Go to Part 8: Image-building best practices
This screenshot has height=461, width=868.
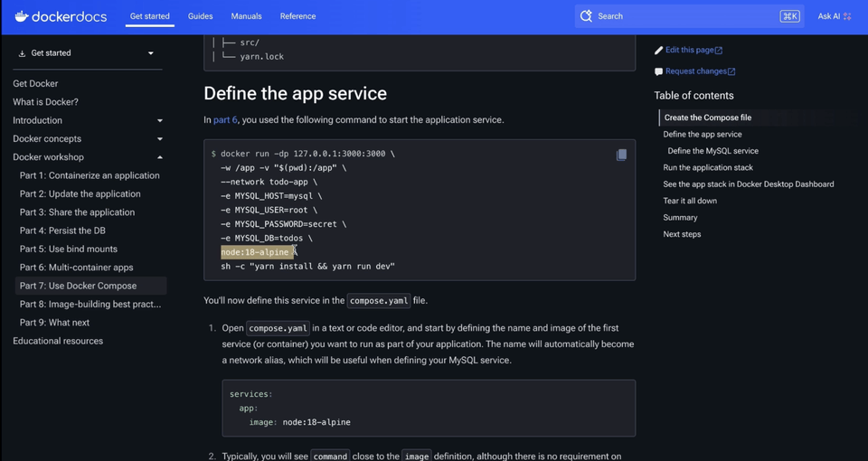90,304
